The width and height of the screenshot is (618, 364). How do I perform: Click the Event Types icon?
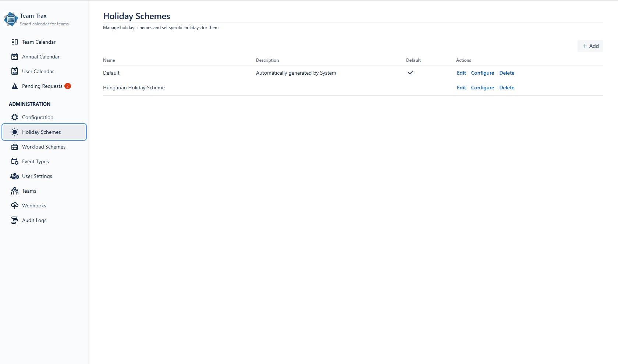coord(15,161)
